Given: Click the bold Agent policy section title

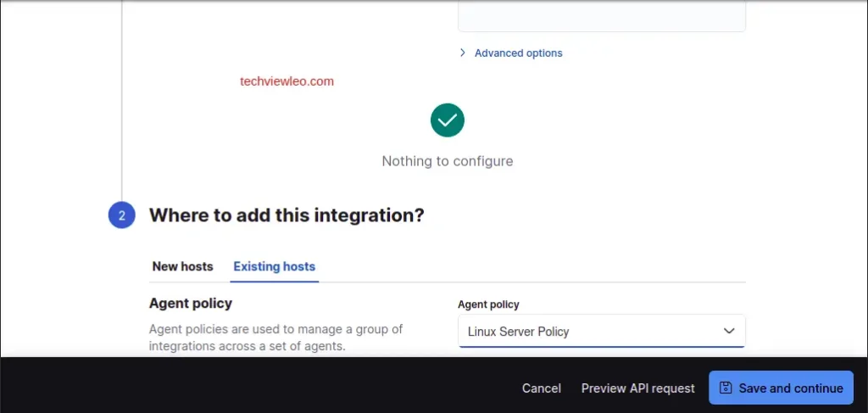Looking at the screenshot, I should tap(191, 303).
